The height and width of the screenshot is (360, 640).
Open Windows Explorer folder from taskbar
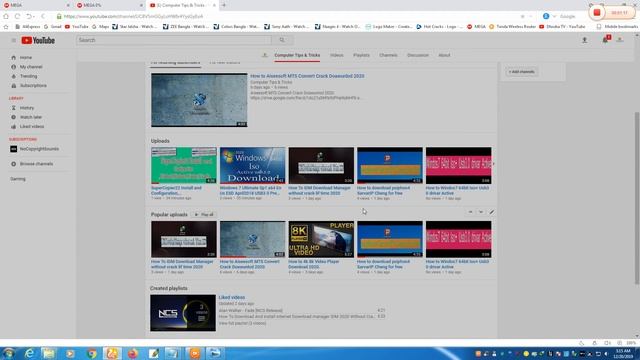pos(49,353)
